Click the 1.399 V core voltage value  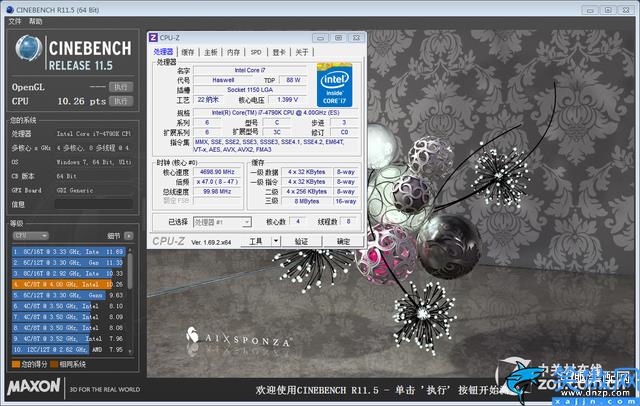tap(288, 100)
